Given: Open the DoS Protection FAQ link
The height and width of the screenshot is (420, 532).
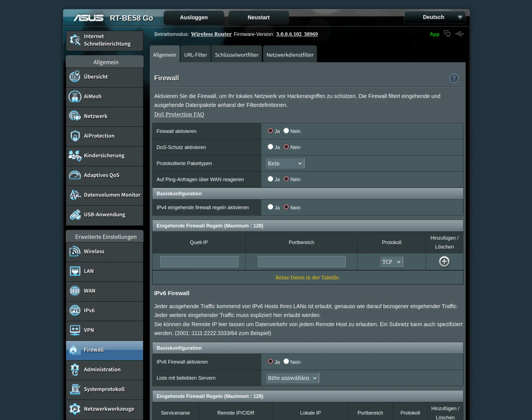Looking at the screenshot, I should click(x=179, y=114).
